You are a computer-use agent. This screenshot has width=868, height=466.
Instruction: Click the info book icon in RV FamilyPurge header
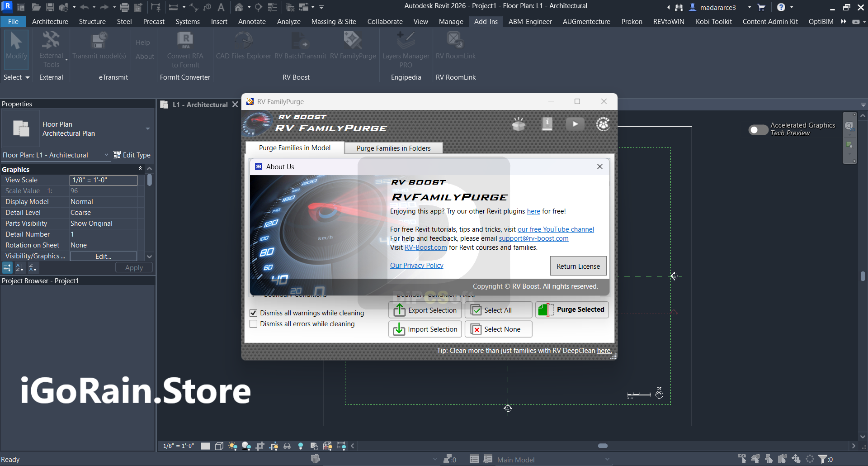pos(547,124)
